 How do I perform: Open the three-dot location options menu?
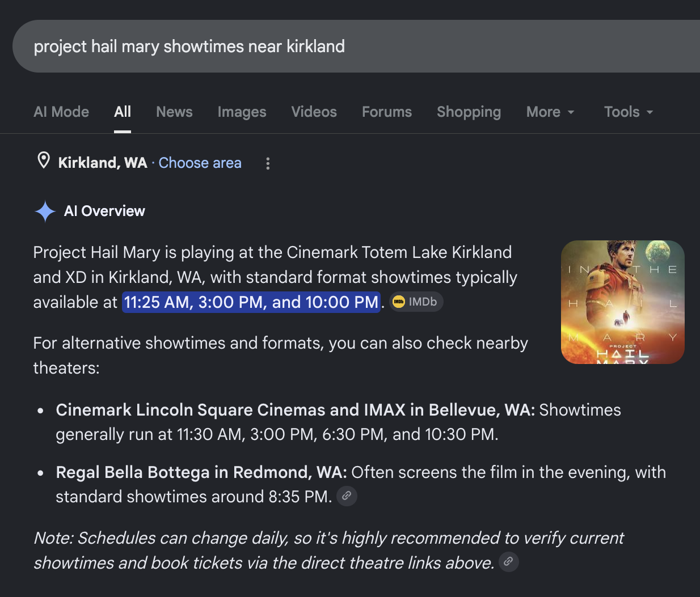tap(268, 163)
